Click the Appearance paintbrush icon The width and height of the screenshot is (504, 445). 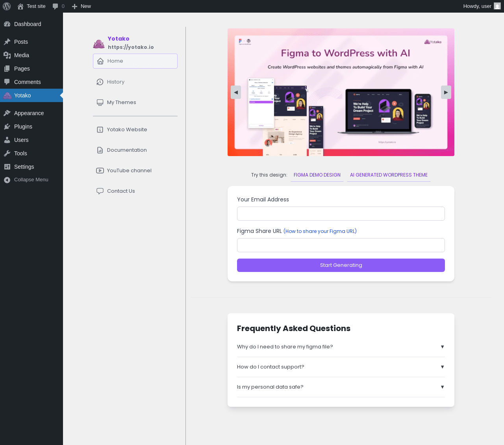[x=7, y=113]
